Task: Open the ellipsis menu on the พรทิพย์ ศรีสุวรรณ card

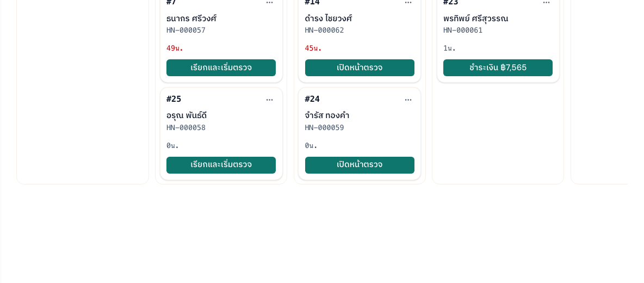Action: (x=546, y=3)
